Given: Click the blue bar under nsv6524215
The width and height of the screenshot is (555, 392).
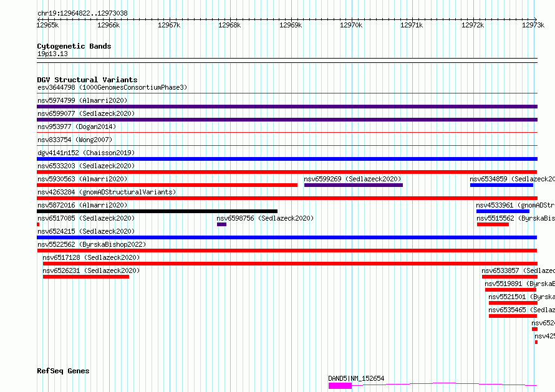Looking at the screenshot, I should point(287,237).
